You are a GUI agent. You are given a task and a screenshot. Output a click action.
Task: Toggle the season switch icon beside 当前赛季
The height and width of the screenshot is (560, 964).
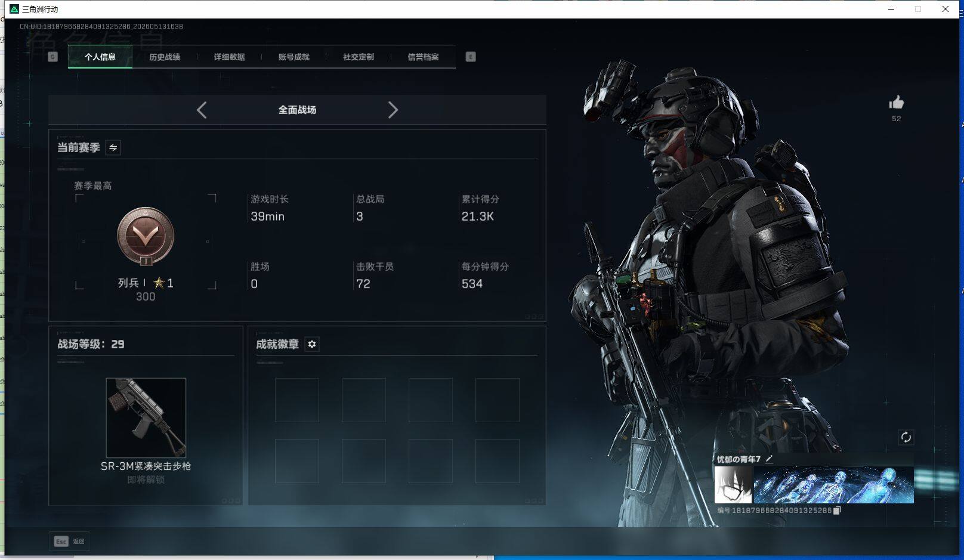coord(113,147)
